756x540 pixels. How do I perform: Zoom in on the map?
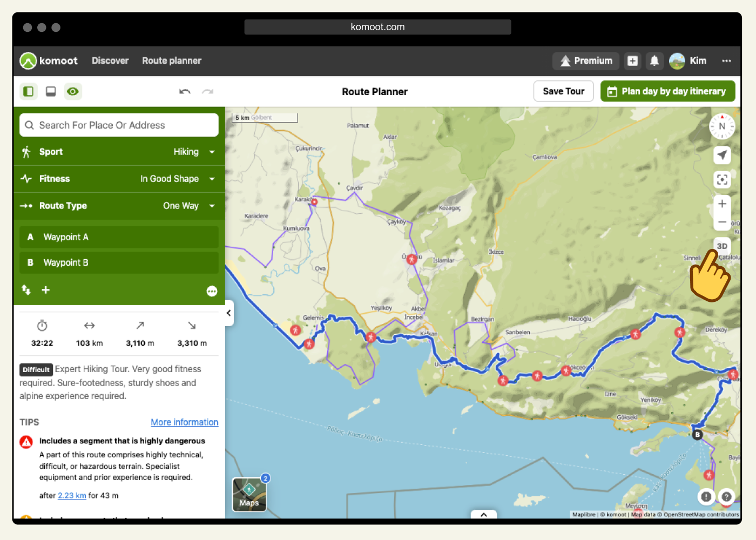tap(722, 204)
